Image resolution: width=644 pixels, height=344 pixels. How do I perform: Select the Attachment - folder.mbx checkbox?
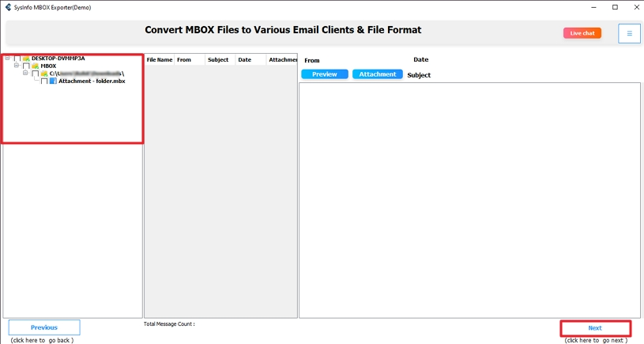(44, 81)
